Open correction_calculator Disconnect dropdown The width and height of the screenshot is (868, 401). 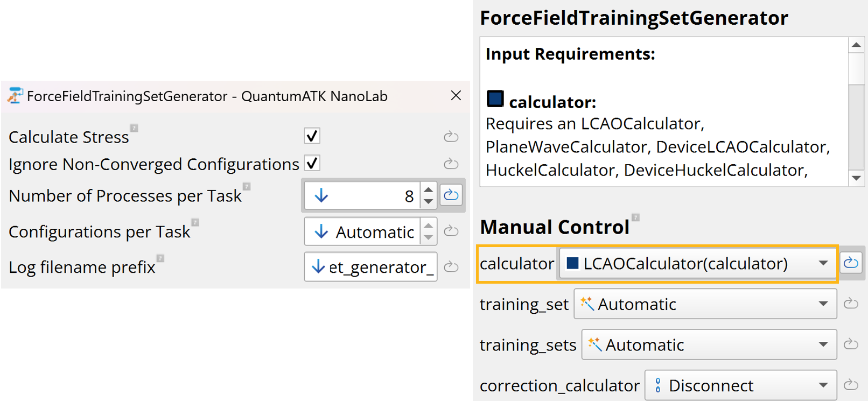740,385
